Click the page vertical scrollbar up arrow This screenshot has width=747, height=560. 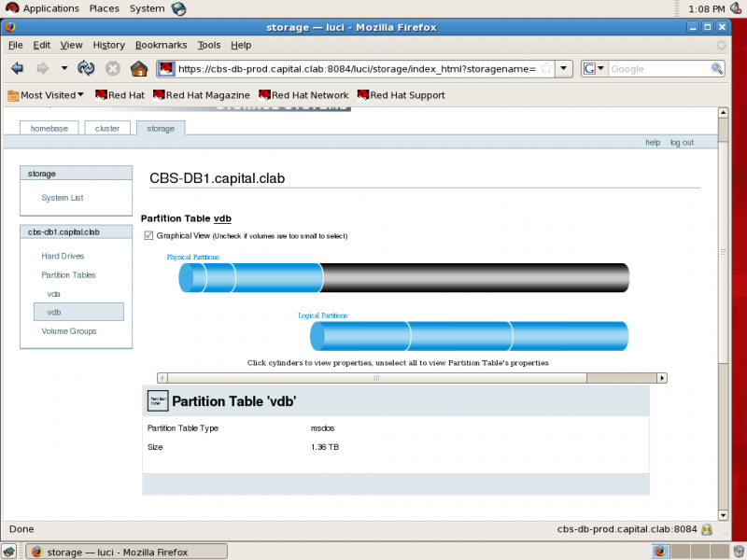pyautogui.click(x=723, y=113)
